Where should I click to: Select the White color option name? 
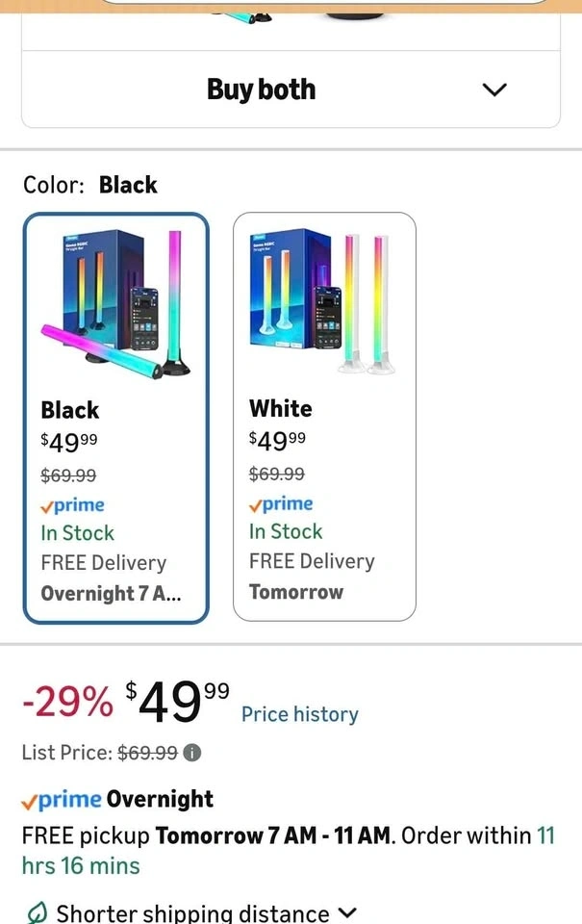pos(281,408)
